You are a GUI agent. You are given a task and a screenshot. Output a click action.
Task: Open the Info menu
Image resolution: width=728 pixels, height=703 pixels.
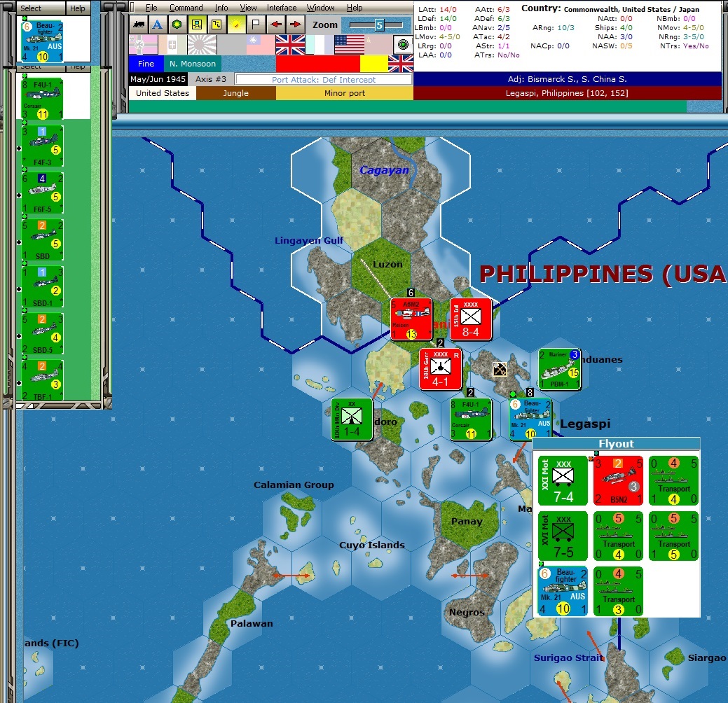(221, 8)
